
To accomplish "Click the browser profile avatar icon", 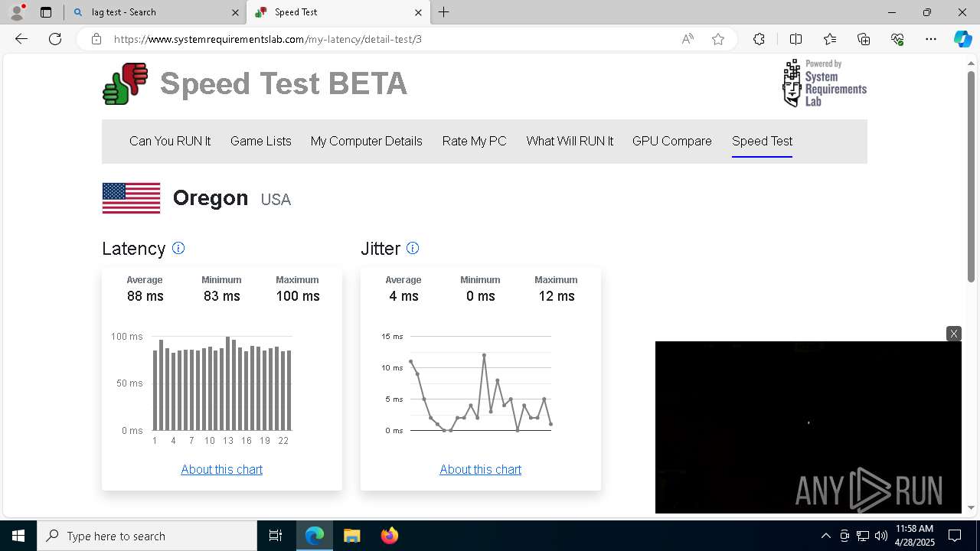I will [17, 12].
